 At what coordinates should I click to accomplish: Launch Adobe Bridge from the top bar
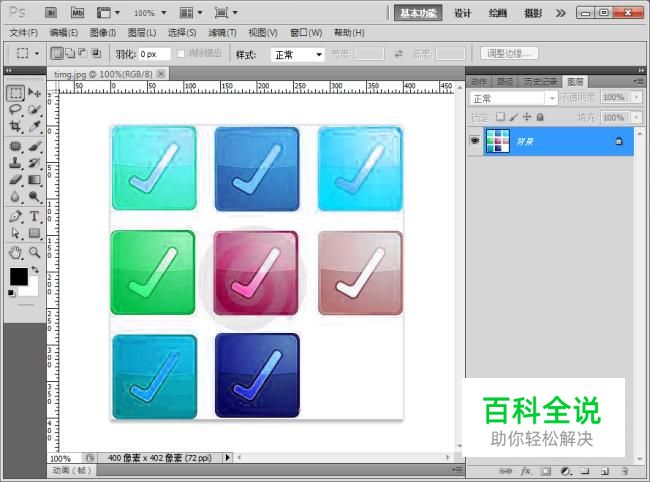click(51, 13)
